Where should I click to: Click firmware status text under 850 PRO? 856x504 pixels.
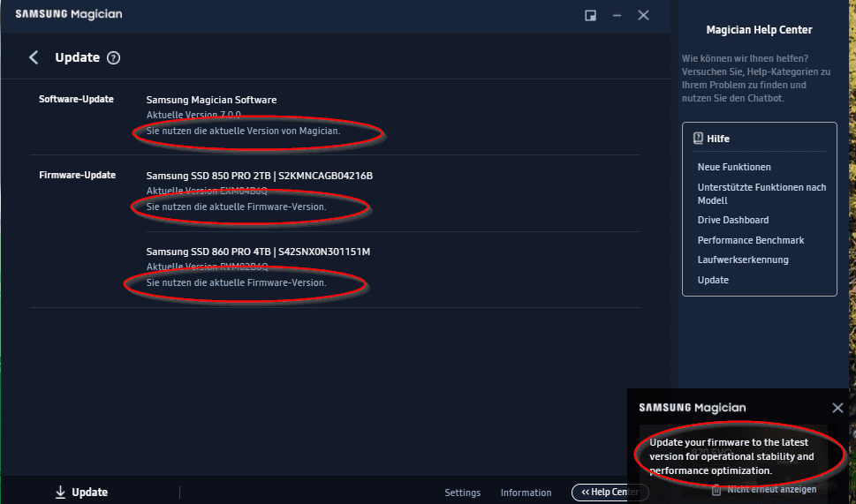click(x=236, y=207)
